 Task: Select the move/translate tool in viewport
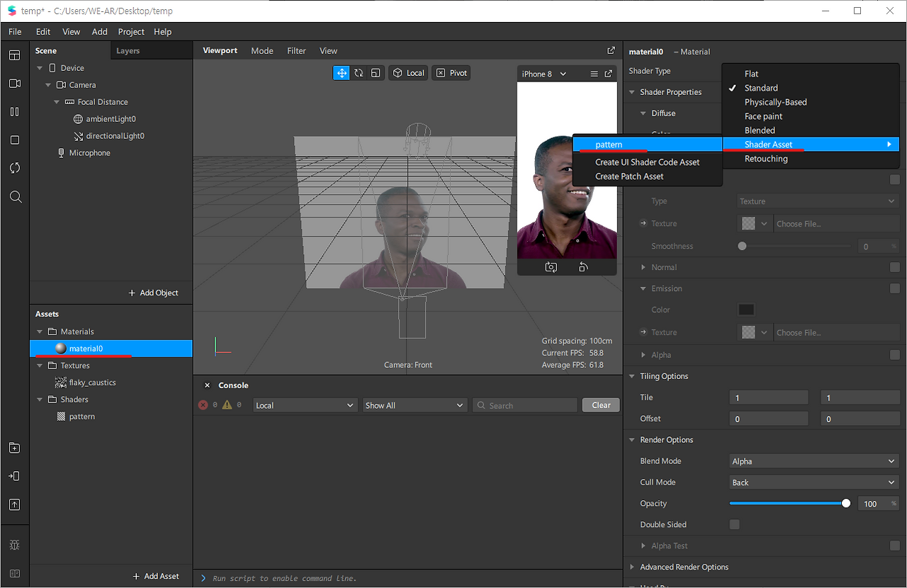[342, 73]
